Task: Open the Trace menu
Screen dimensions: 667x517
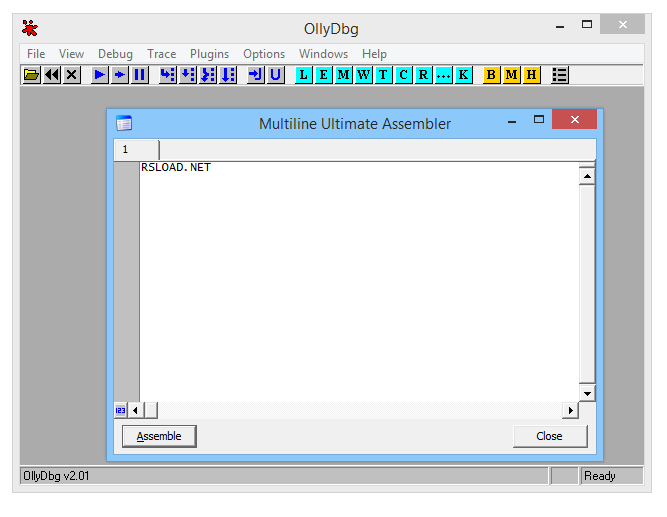Action: pos(161,54)
